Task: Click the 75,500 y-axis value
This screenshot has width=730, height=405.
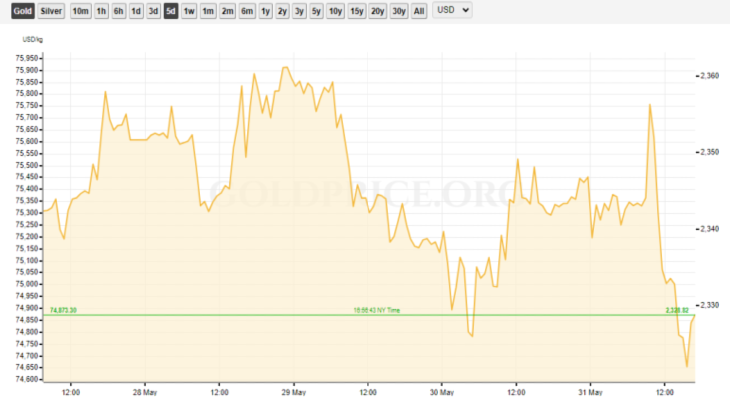Action: pyautogui.click(x=27, y=165)
